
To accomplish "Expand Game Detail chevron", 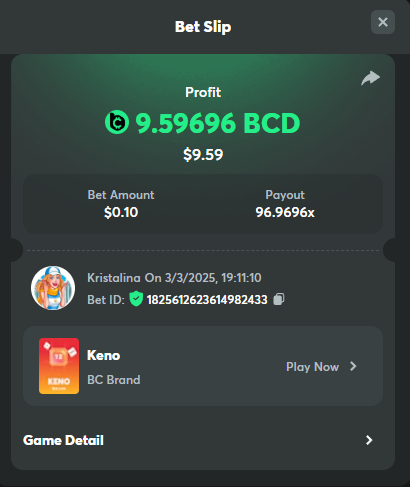I will (x=369, y=440).
